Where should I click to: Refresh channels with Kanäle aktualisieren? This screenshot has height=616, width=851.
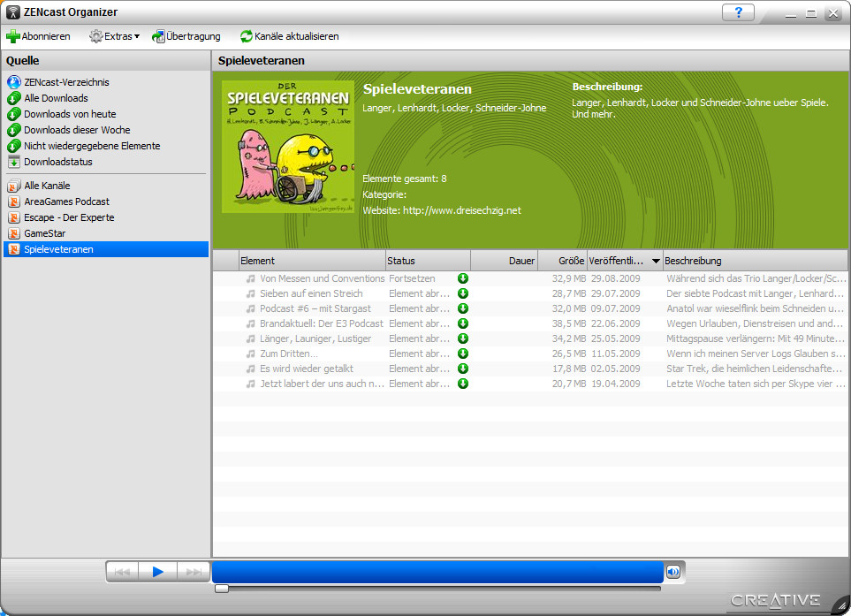[x=289, y=36]
